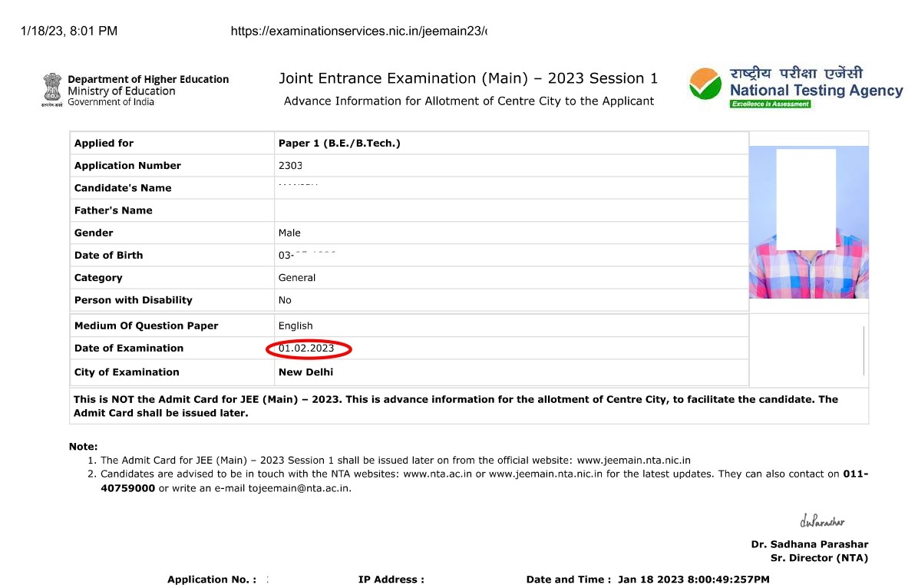Click the राष्ट्रीय परीक्षा एजेंसी Hindi text logo
Screen dimensions: 918x588
tap(797, 72)
